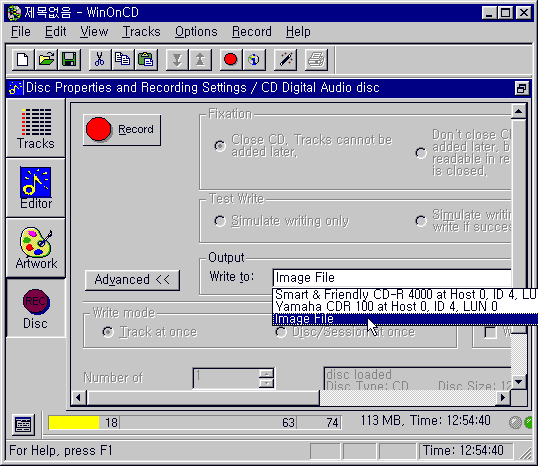
Task: Click the New document toolbar icon
Action: (23, 60)
